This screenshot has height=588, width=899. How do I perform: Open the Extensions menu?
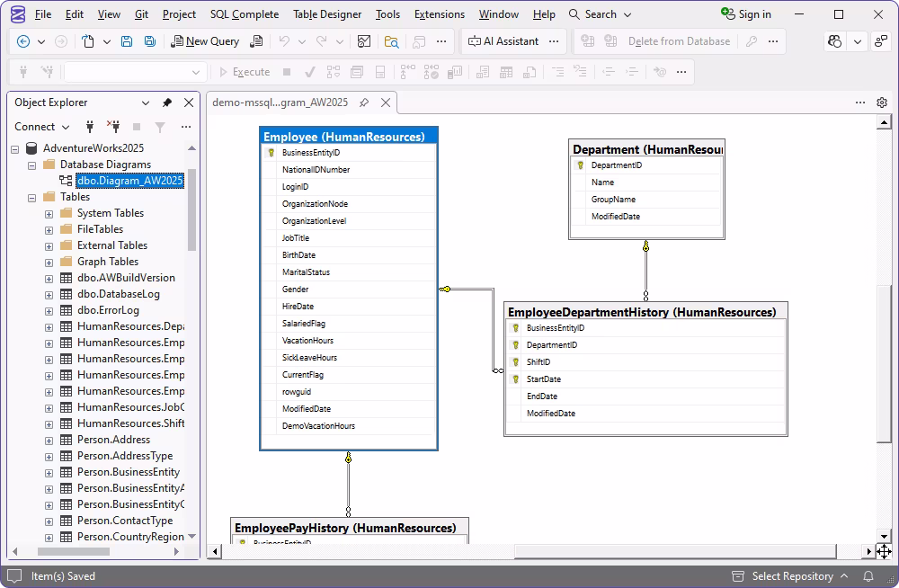coord(440,14)
